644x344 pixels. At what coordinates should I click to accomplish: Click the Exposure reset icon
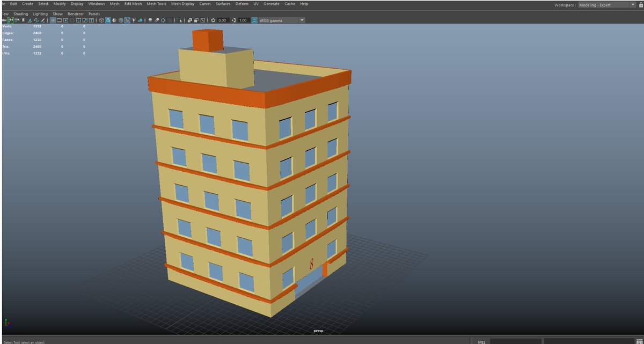click(213, 20)
